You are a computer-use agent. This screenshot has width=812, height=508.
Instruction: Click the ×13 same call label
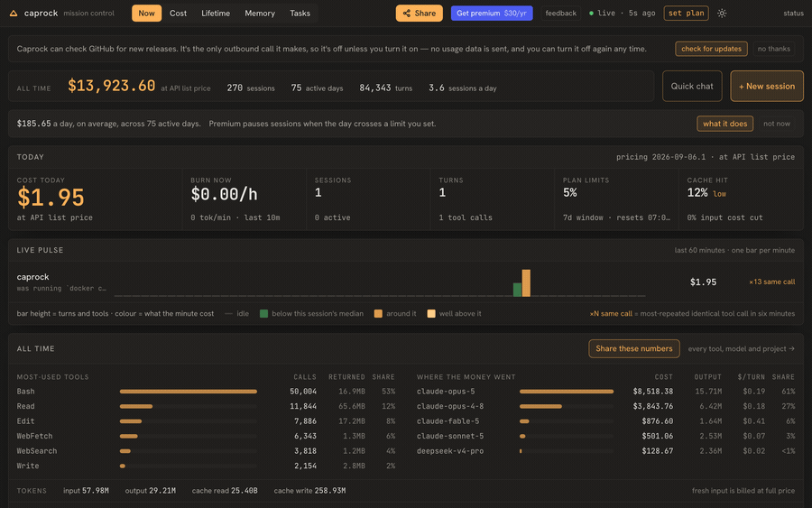tap(771, 282)
